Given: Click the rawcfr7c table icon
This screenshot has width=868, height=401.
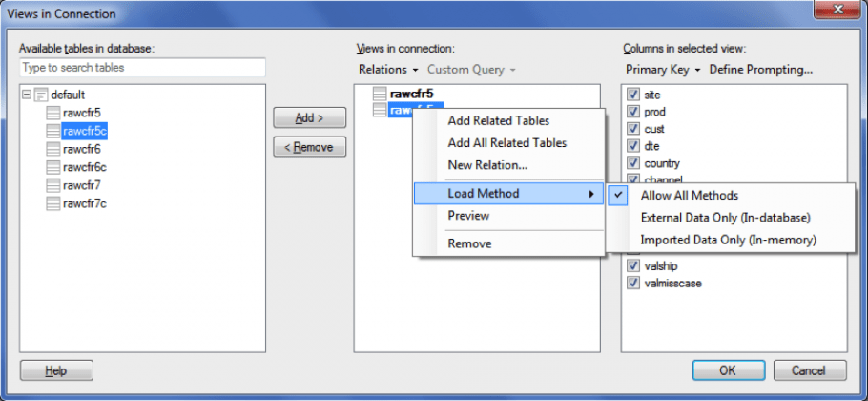Looking at the screenshot, I should (x=53, y=203).
